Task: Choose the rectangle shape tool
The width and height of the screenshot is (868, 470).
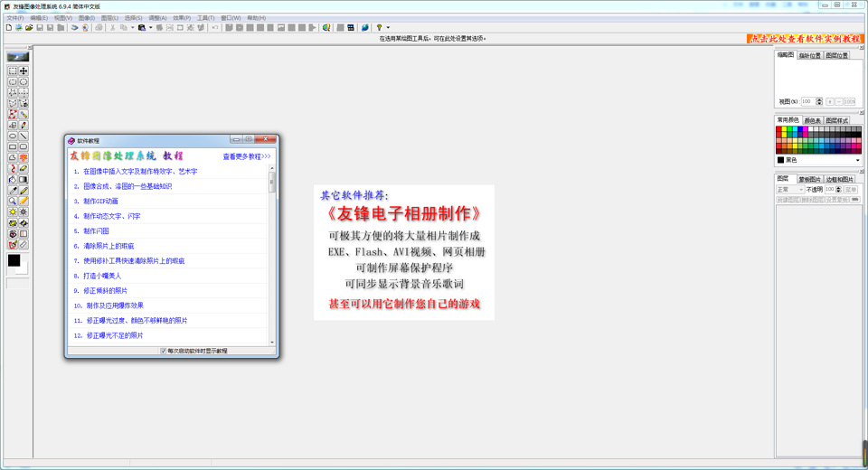Action: pos(12,146)
